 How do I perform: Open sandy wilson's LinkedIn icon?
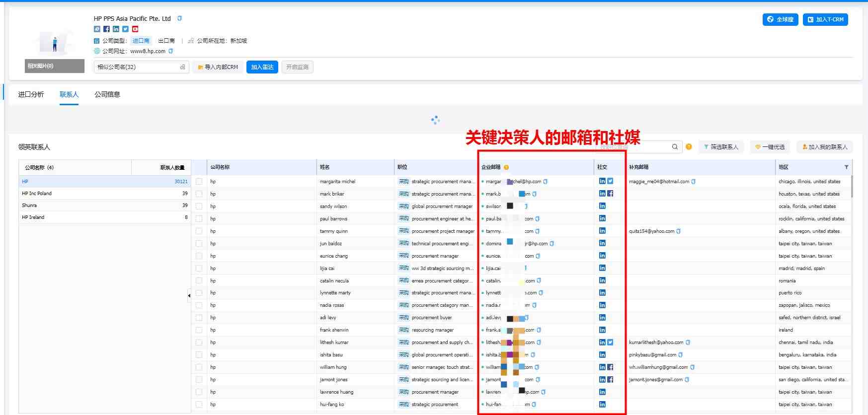coord(602,206)
